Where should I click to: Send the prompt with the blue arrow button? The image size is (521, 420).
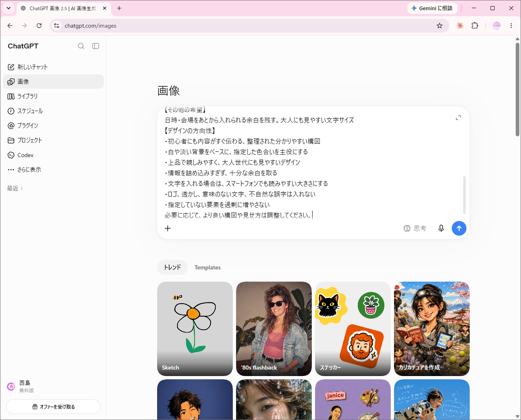(x=459, y=228)
